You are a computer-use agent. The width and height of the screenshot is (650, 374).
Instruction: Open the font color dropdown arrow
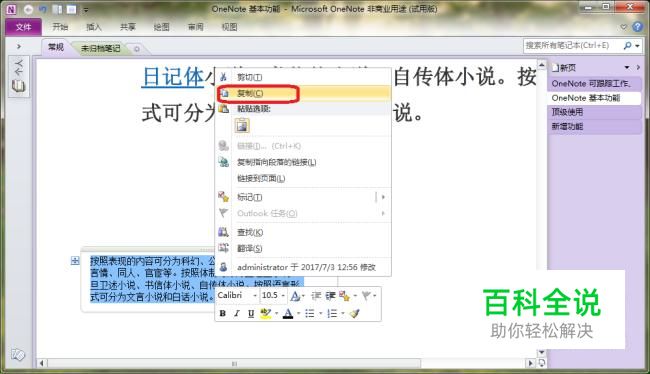[298, 314]
